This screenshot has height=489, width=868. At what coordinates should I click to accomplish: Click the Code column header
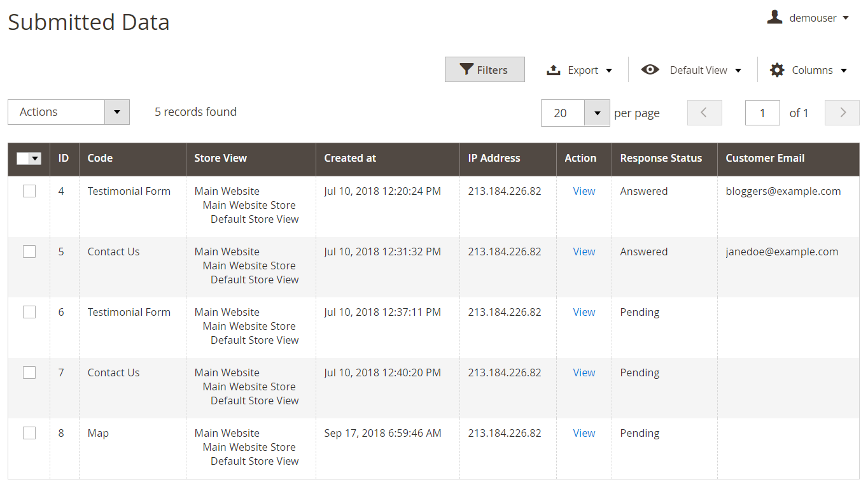pos(100,158)
